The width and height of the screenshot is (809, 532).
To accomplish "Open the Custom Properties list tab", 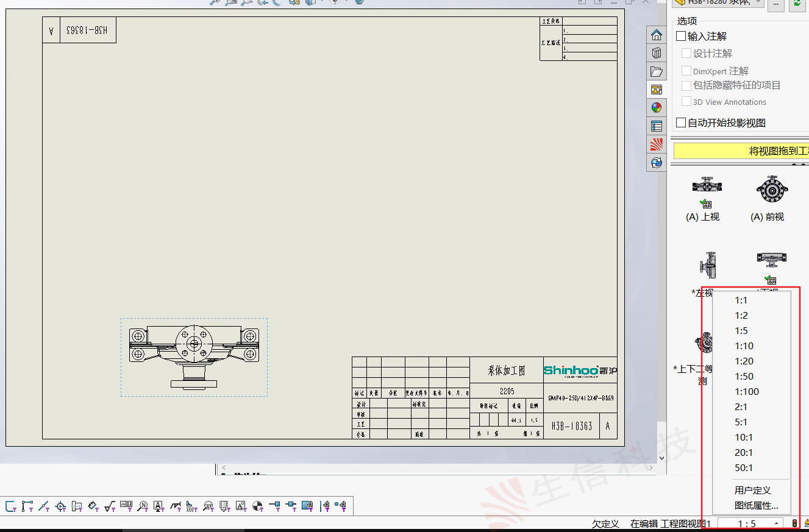I will click(656, 126).
